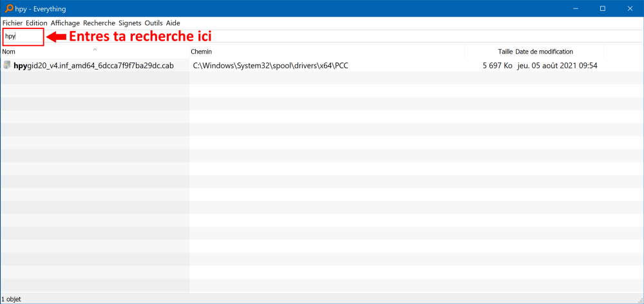This screenshot has height=304, width=644.
Task: Click the size value 5 697 Ko
Action: 497,65
